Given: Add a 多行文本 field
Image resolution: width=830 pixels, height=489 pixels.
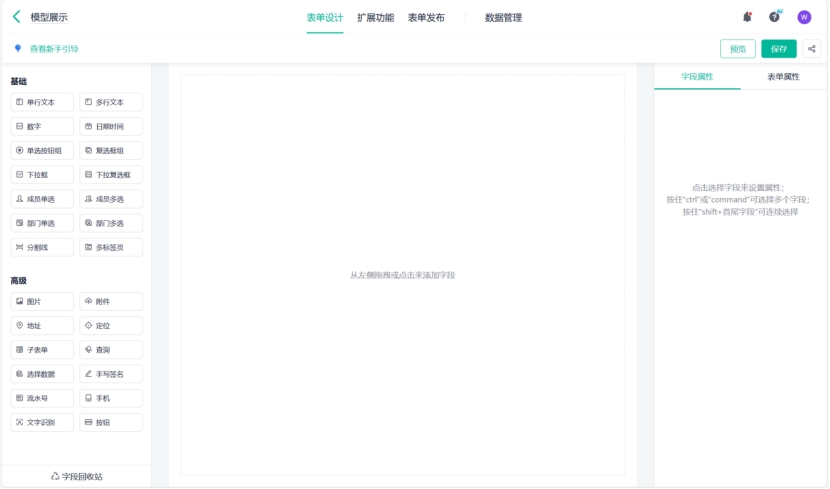Looking at the screenshot, I should coord(111,102).
